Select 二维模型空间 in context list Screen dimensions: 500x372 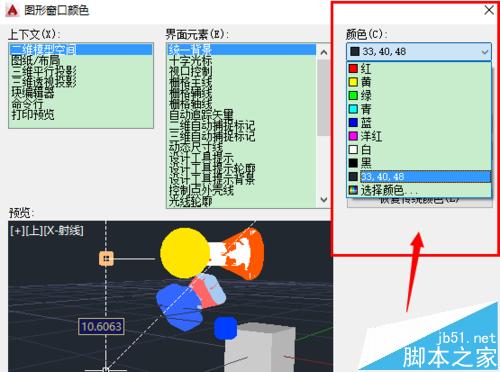coord(81,50)
